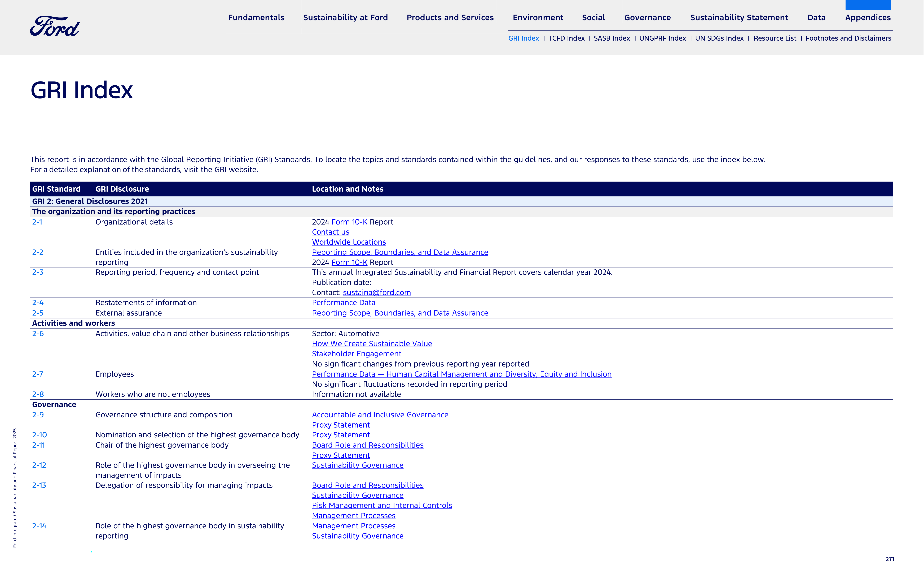Viewport: 924px width, 578px height.
Task: Open Accountable and Inclusive Governance link
Action: [x=380, y=415]
